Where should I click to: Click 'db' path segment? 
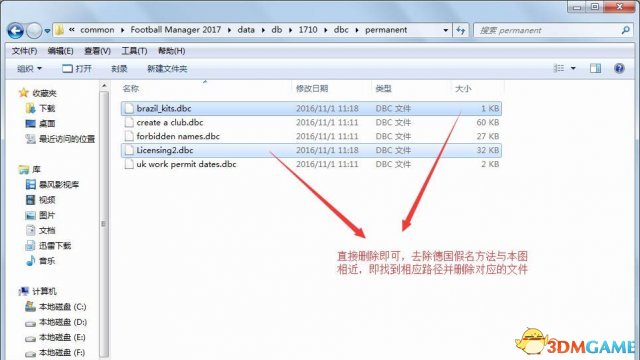tap(277, 30)
